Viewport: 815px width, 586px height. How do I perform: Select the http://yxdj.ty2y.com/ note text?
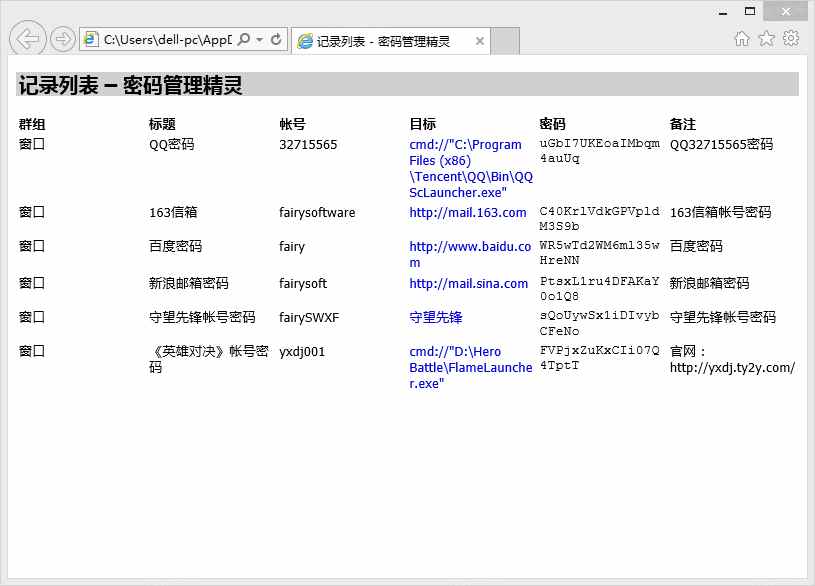coord(732,368)
